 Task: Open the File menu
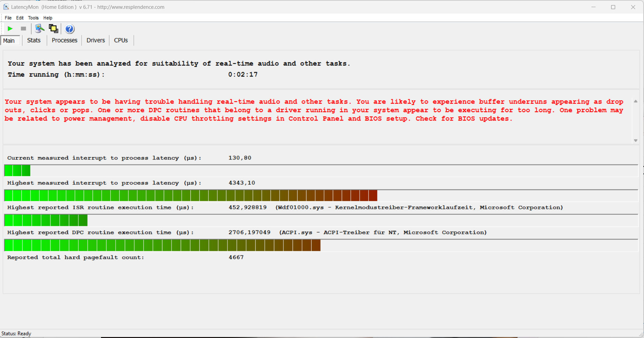tap(8, 18)
